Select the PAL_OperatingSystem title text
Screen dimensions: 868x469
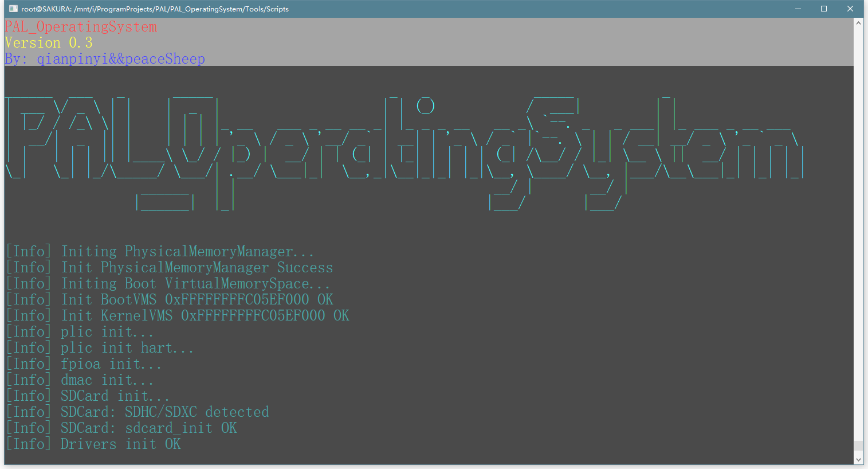pyautogui.click(x=80, y=26)
